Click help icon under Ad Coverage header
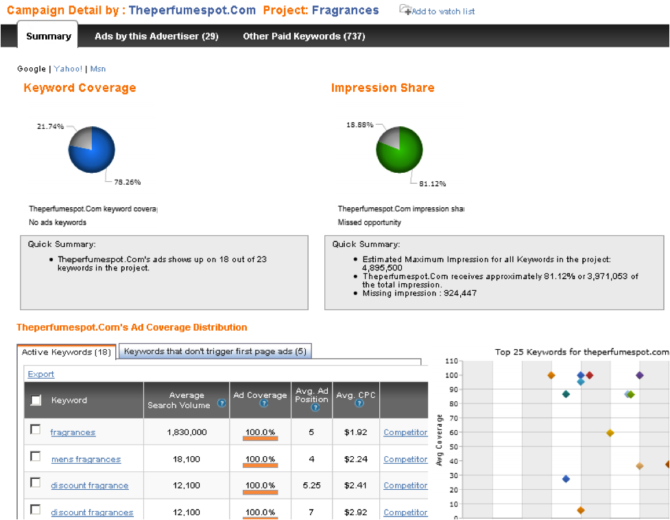670x520 pixels. click(264, 403)
